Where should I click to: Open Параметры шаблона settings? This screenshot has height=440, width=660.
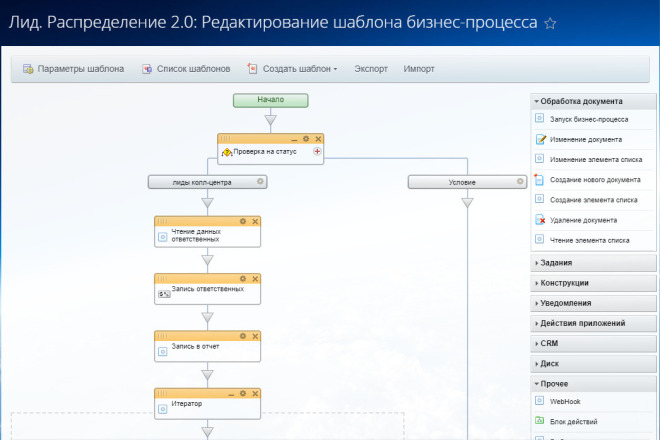click(x=73, y=69)
